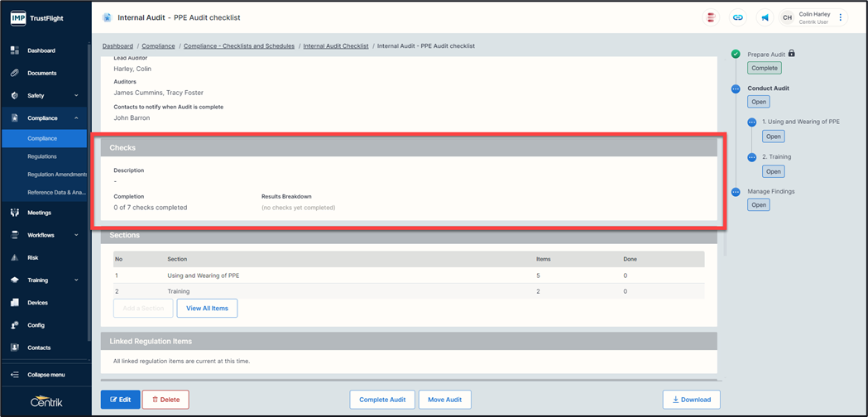Open the three-dot user menu
This screenshot has height=417, width=868.
tap(841, 17)
